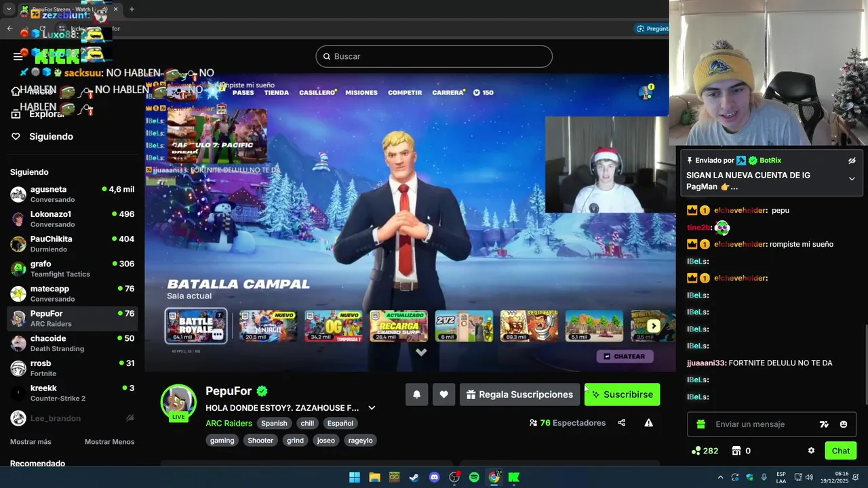The width and height of the screenshot is (868, 488).
Task: Toggle visibility of Lee_brandon offline channel
Action: click(x=130, y=418)
